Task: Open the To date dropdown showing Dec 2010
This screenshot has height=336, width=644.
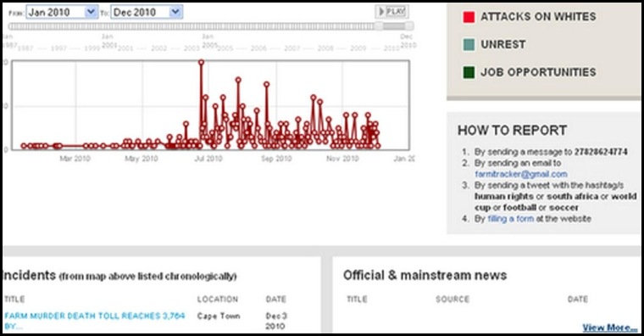Action: point(147,13)
